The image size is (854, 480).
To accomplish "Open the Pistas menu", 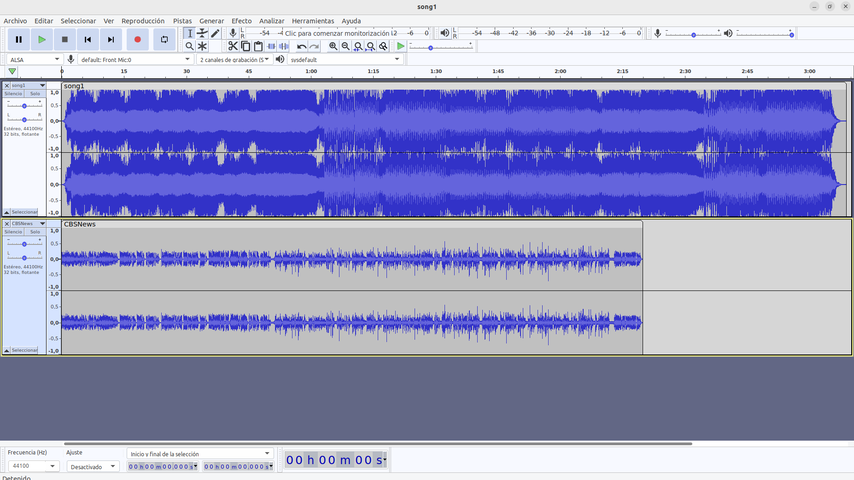I will [x=182, y=20].
